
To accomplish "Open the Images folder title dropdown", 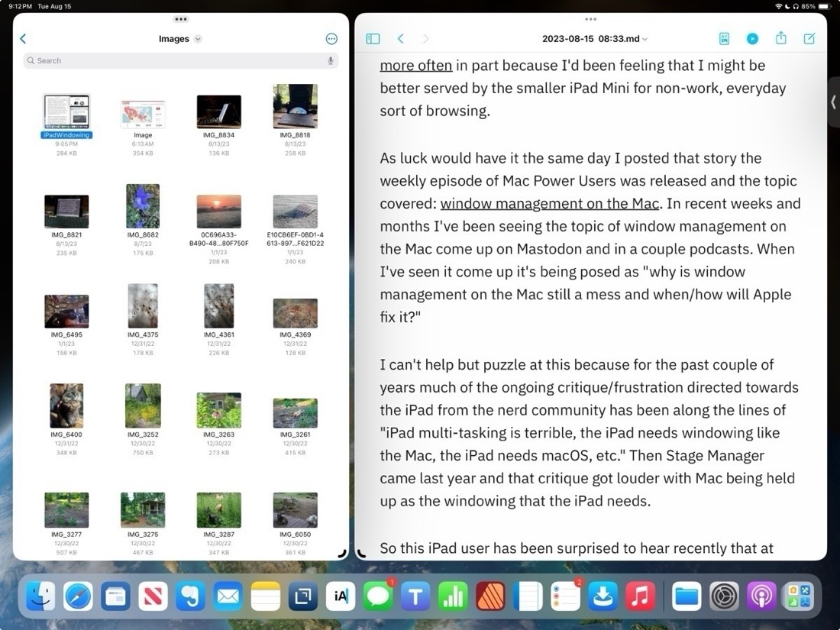I will pos(180,38).
